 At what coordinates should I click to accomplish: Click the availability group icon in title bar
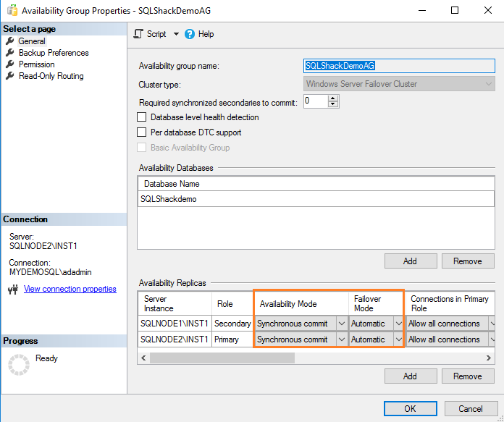(x=12, y=11)
